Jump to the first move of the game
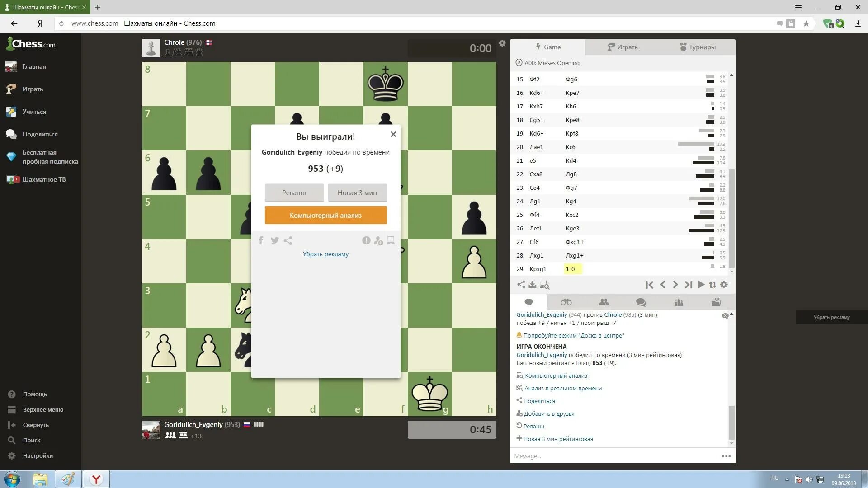868x488 pixels. coord(649,285)
